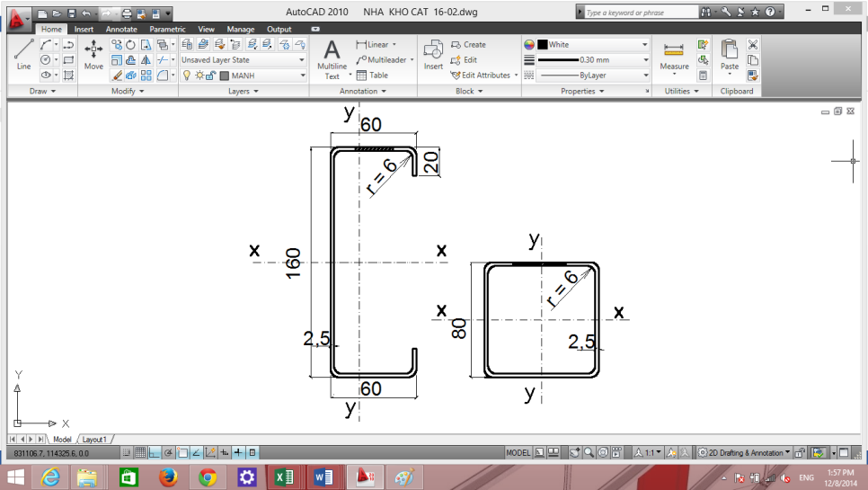Open the Manage ribbon tab

click(x=240, y=30)
